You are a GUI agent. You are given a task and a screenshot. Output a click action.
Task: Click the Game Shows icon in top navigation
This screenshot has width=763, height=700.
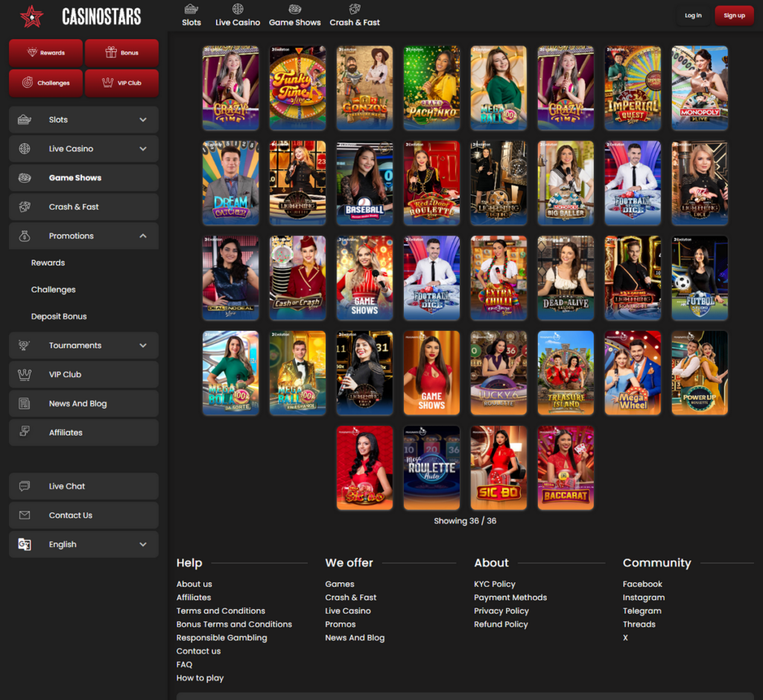(x=295, y=9)
